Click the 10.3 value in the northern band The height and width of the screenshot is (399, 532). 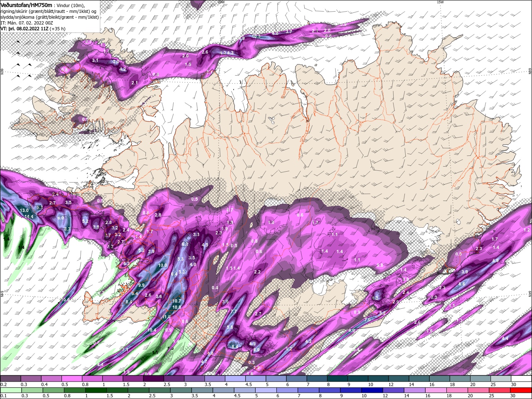coord(256,36)
